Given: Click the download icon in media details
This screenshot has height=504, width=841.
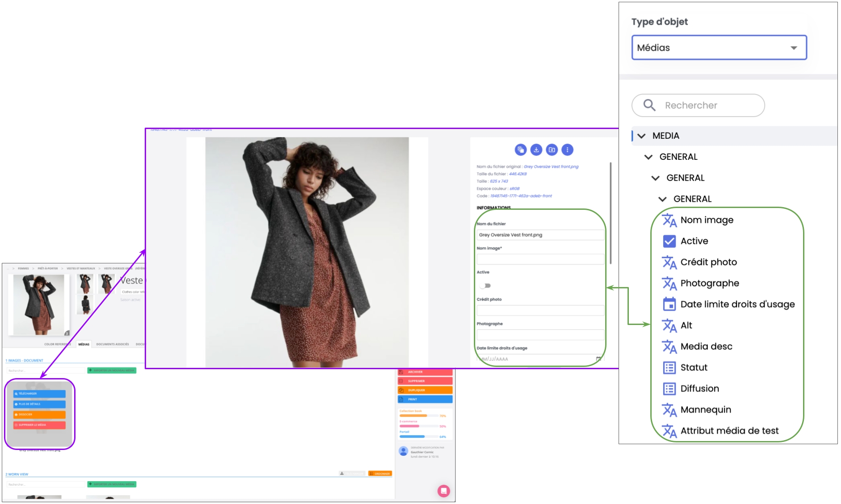Looking at the screenshot, I should point(536,150).
